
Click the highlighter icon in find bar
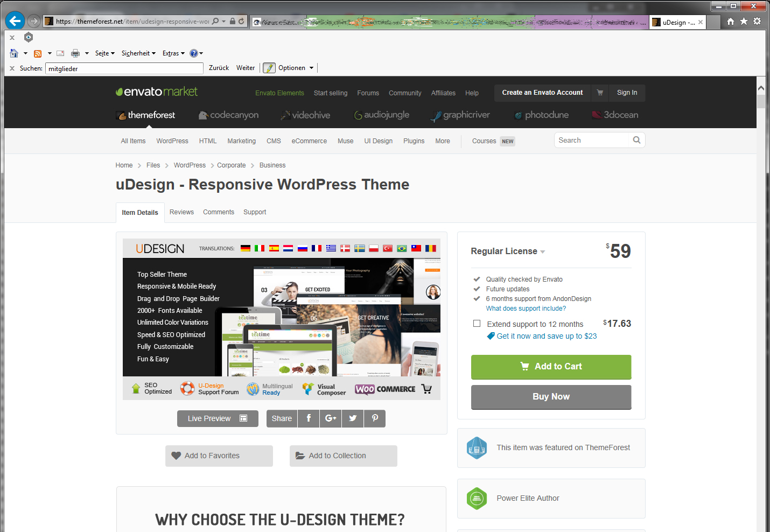click(x=269, y=68)
